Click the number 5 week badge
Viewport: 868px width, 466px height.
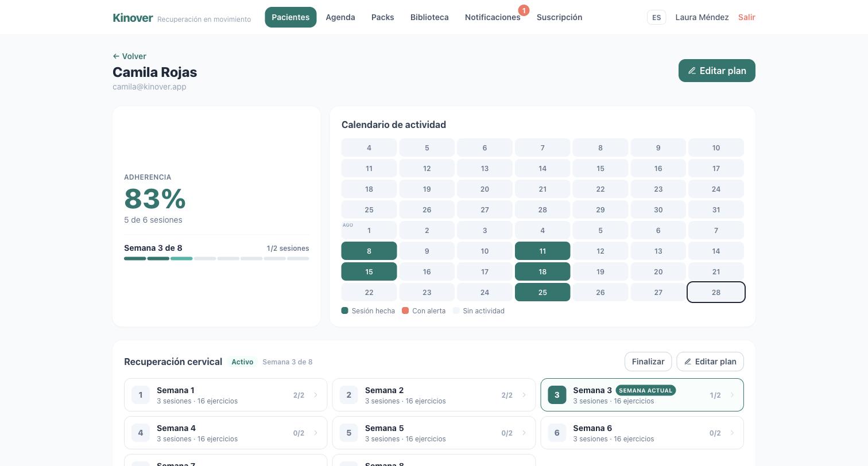[x=348, y=433]
